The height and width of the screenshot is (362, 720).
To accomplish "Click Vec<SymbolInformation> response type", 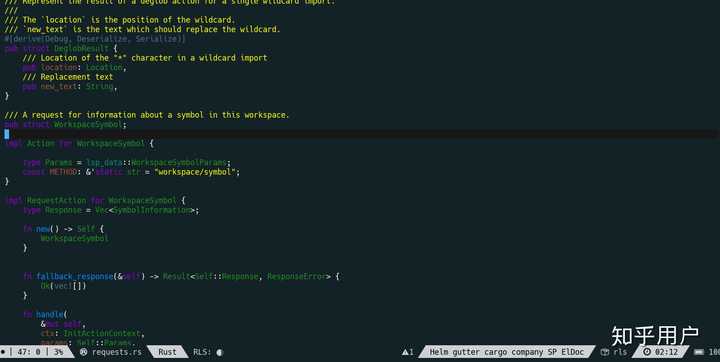I will pyautogui.click(x=145, y=210).
